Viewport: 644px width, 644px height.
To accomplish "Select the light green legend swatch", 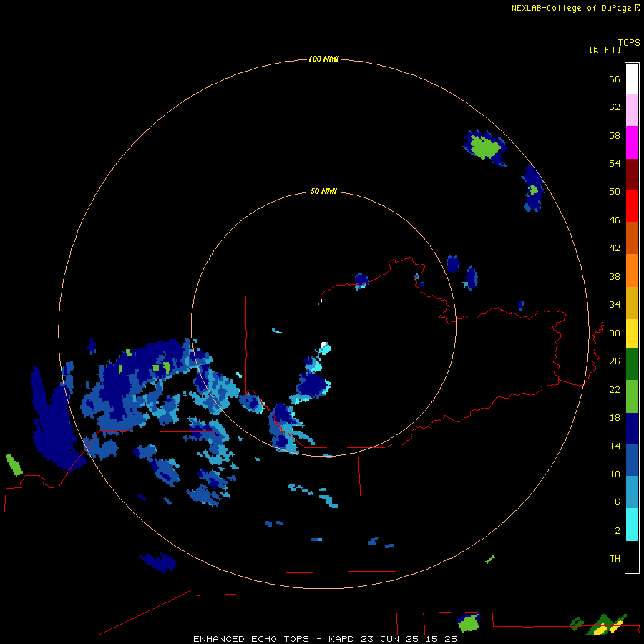I will 632,396.
